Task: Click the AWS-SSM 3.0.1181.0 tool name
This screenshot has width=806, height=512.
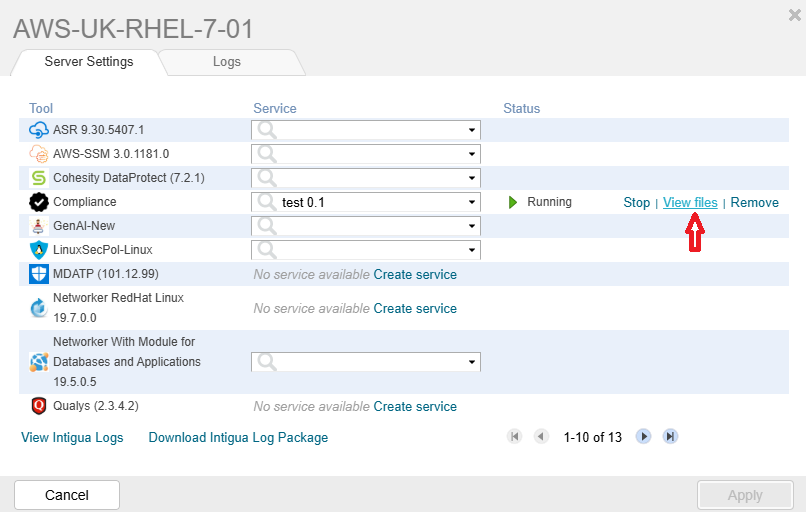Action: point(111,154)
